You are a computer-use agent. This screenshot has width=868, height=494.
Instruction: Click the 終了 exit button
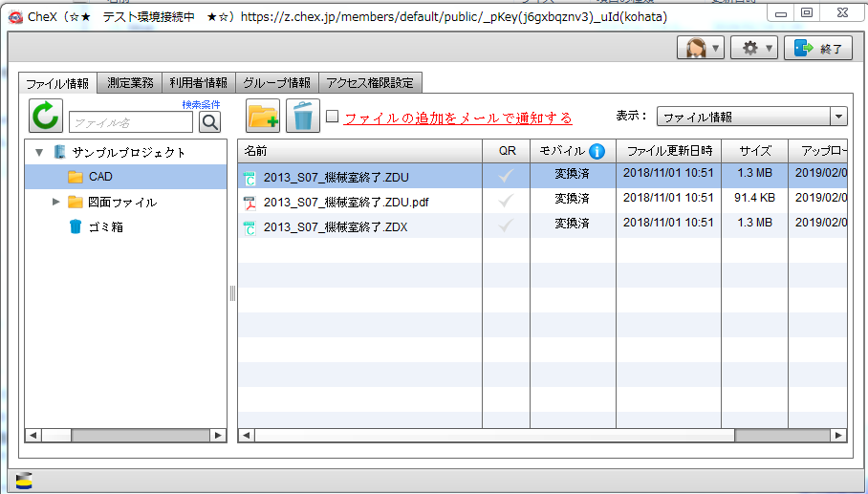point(817,48)
